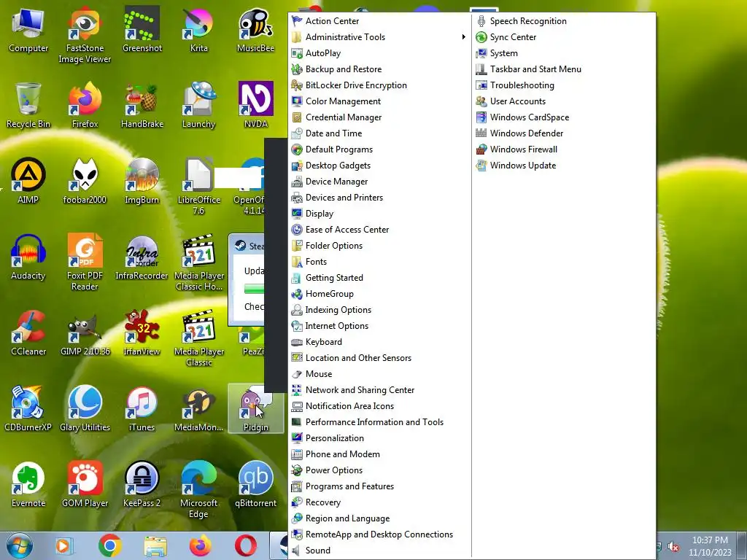The image size is (747, 560).
Task: Open Google Chrome from the taskbar
Action: [x=110, y=545]
